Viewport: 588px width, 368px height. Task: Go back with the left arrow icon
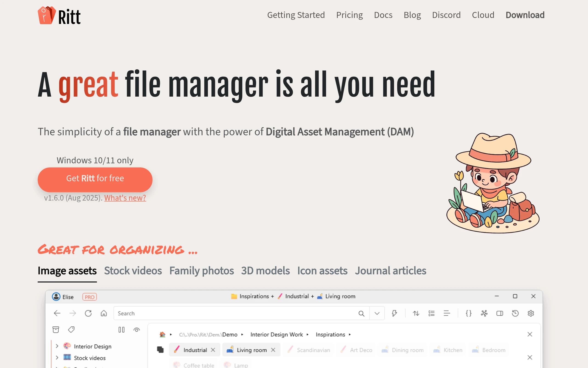pyautogui.click(x=57, y=313)
